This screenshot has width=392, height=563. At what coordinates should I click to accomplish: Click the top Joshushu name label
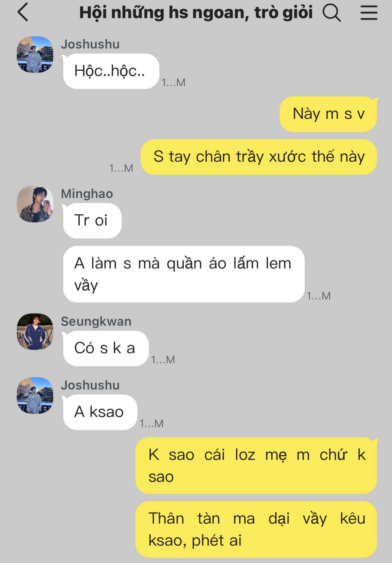pos(90,44)
